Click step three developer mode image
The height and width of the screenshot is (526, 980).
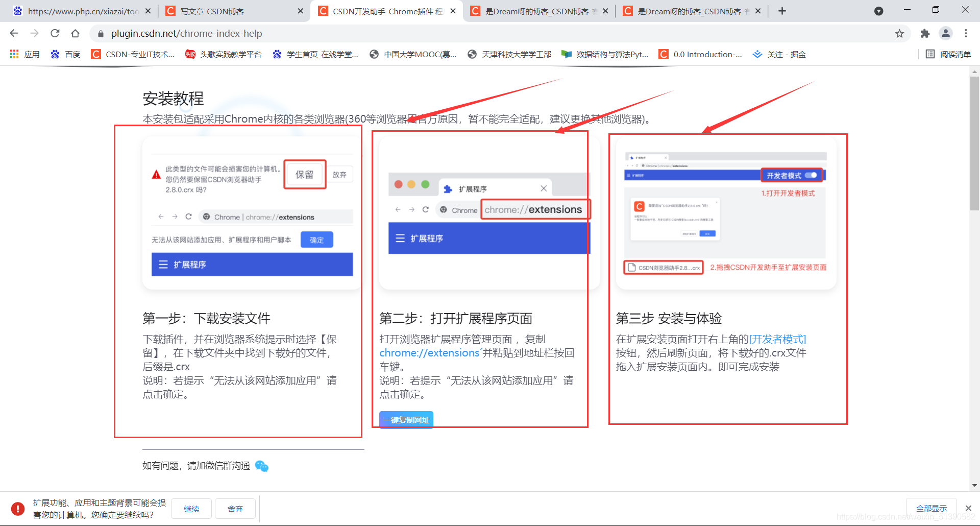(726, 213)
